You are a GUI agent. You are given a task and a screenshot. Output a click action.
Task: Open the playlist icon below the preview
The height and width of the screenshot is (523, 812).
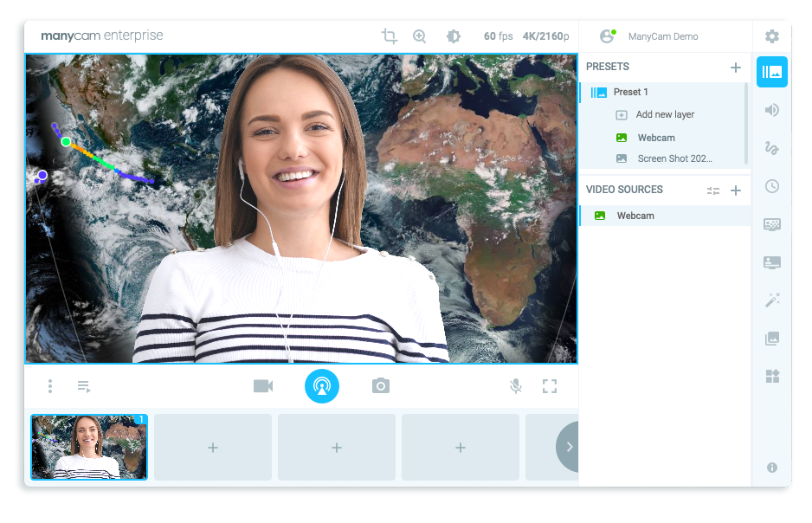pyautogui.click(x=84, y=386)
